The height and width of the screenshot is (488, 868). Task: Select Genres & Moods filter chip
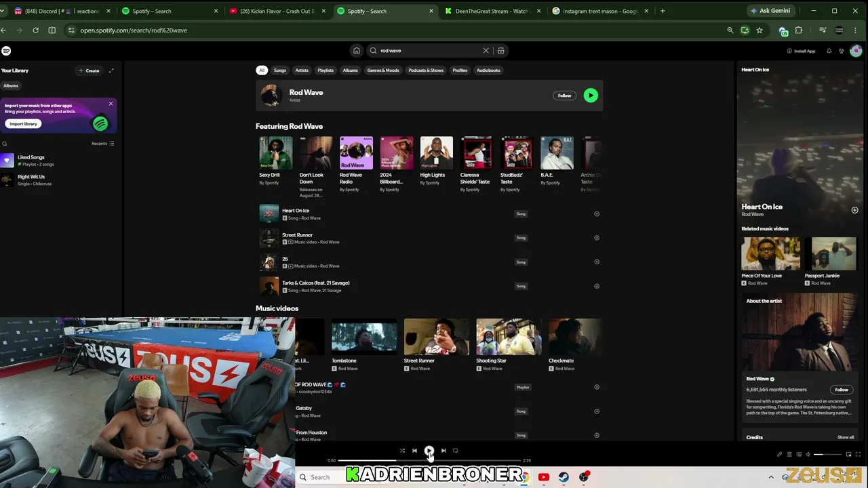[x=383, y=70]
